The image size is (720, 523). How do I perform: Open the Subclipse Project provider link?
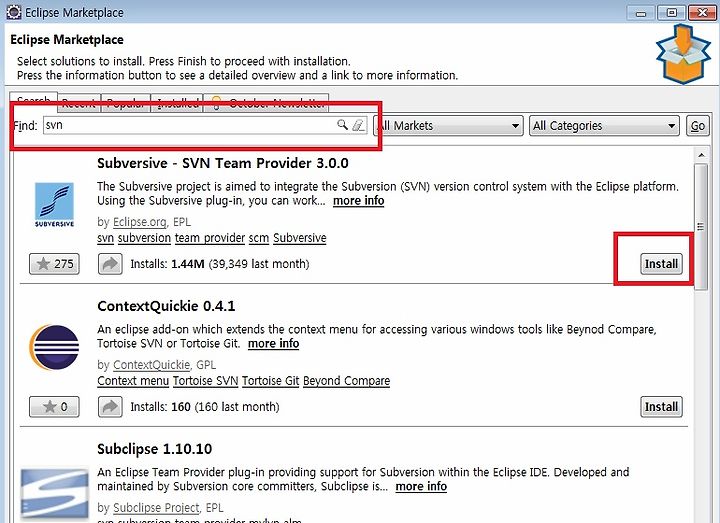[x=156, y=508]
